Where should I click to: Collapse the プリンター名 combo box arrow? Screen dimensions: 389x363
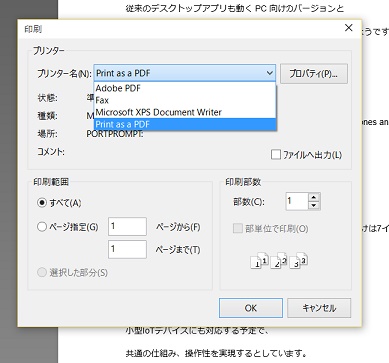pos(270,73)
